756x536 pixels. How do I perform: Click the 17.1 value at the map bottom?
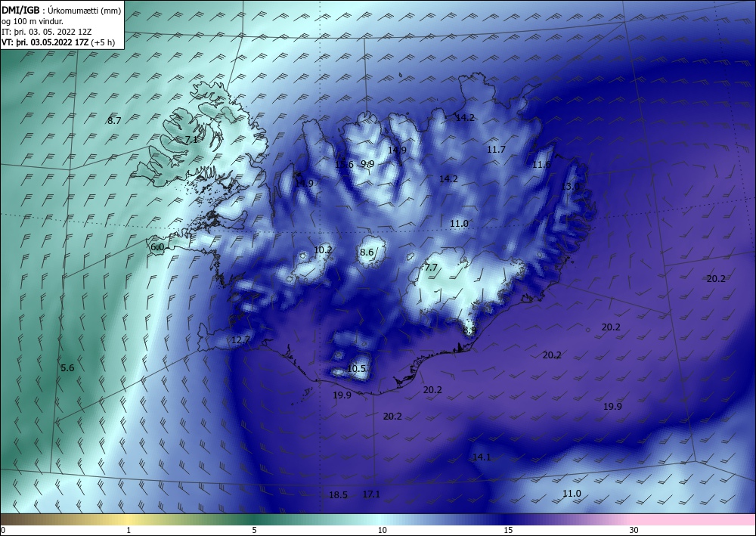(x=371, y=494)
